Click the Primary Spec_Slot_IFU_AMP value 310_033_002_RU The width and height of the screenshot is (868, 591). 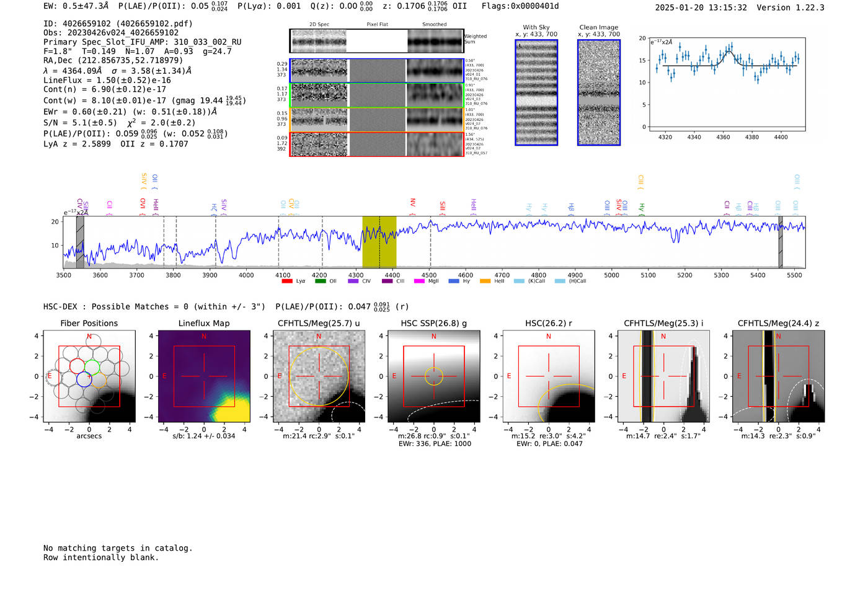[207, 42]
